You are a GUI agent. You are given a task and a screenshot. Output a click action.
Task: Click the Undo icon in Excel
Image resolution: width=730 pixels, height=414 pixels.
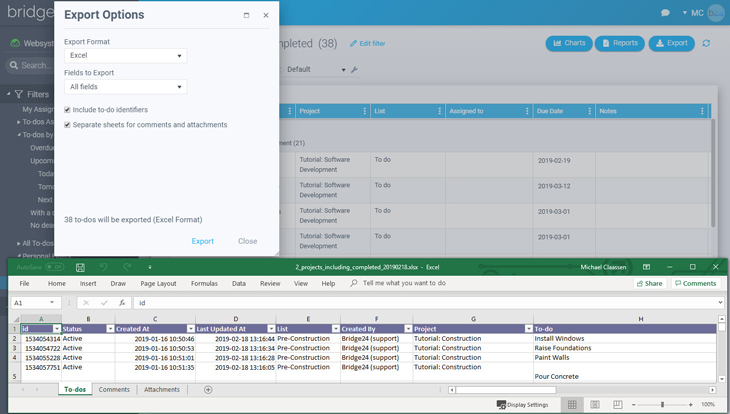point(104,267)
